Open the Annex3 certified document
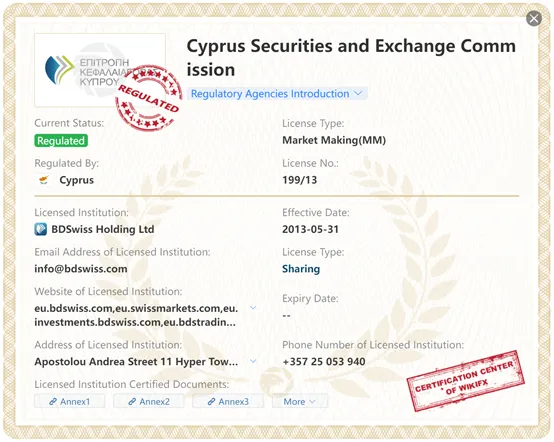 228,401
